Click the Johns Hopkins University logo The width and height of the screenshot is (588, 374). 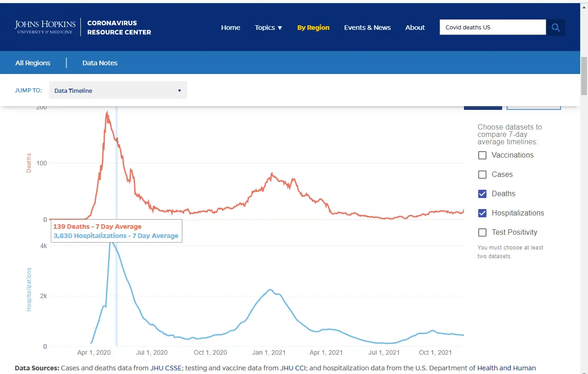pos(45,27)
